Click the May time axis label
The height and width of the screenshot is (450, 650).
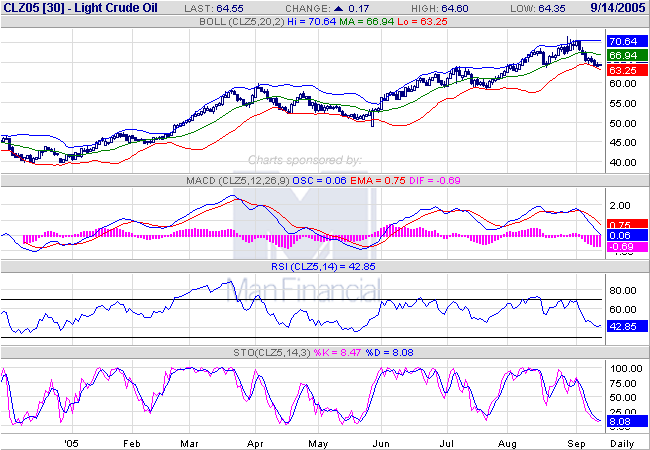point(318,444)
